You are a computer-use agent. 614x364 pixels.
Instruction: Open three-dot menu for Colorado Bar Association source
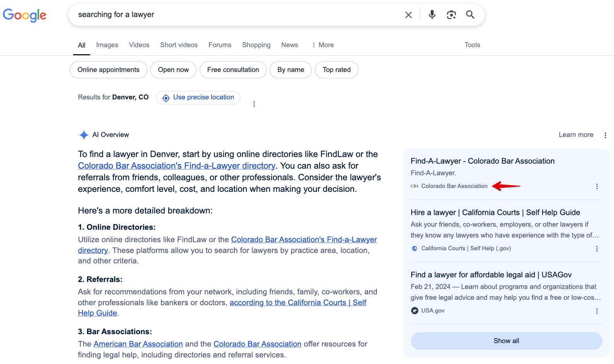tap(597, 186)
